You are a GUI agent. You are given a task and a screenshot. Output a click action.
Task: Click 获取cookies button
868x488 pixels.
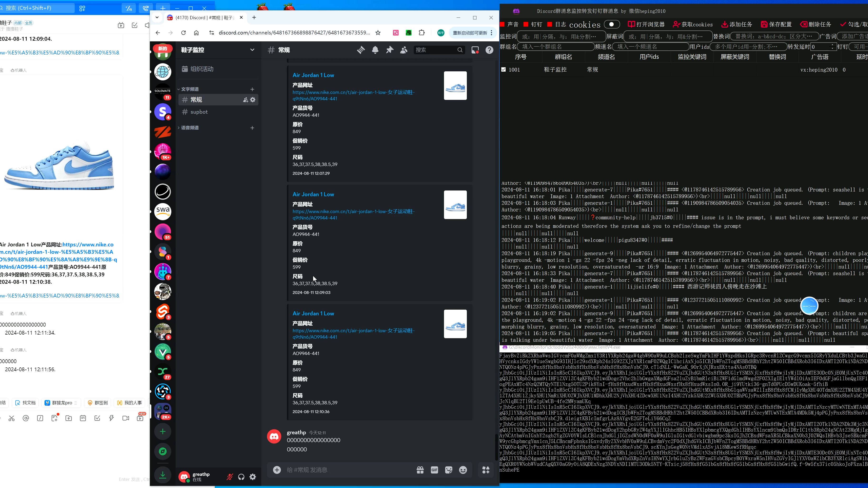pos(693,24)
